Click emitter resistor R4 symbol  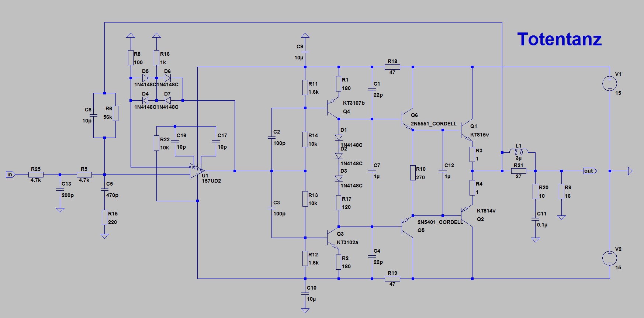[x=472, y=187]
